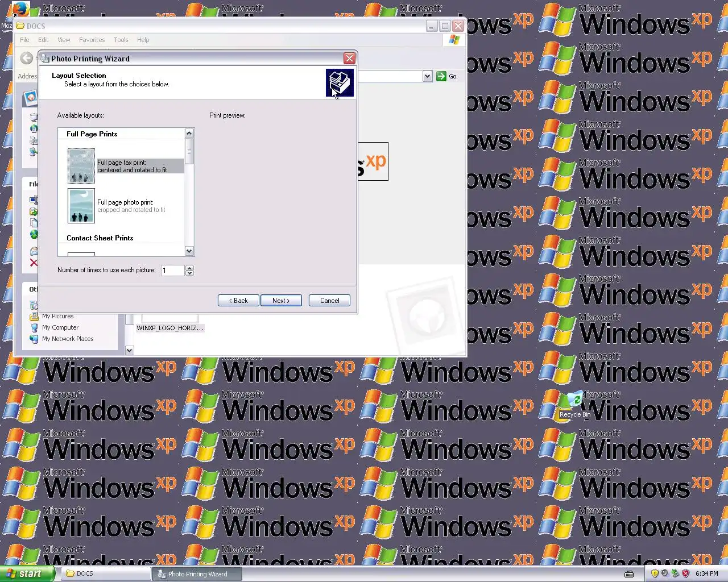The height and width of the screenshot is (582, 728).
Task: Click the gray volume tray icon
Action: 665,573
